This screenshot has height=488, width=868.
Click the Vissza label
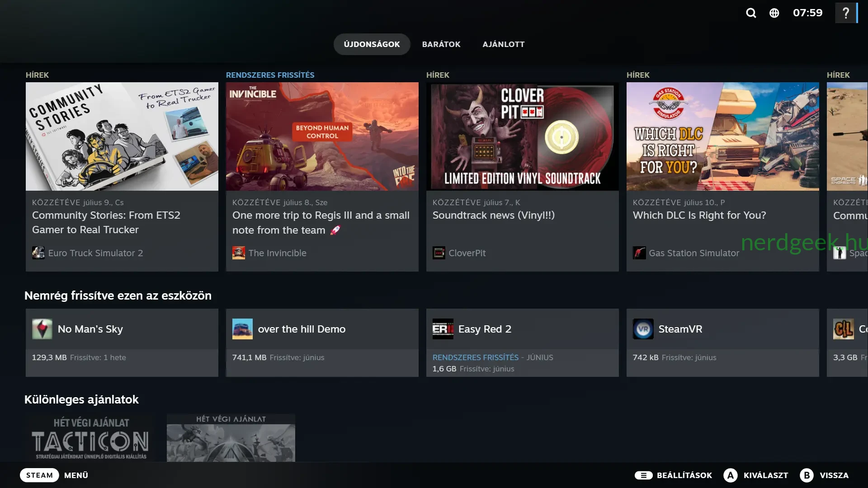(834, 475)
